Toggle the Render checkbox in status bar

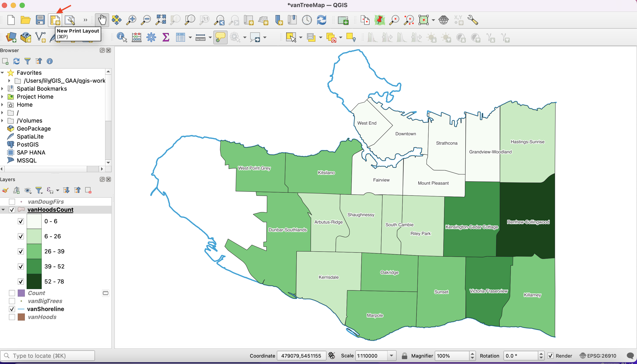[550, 356]
